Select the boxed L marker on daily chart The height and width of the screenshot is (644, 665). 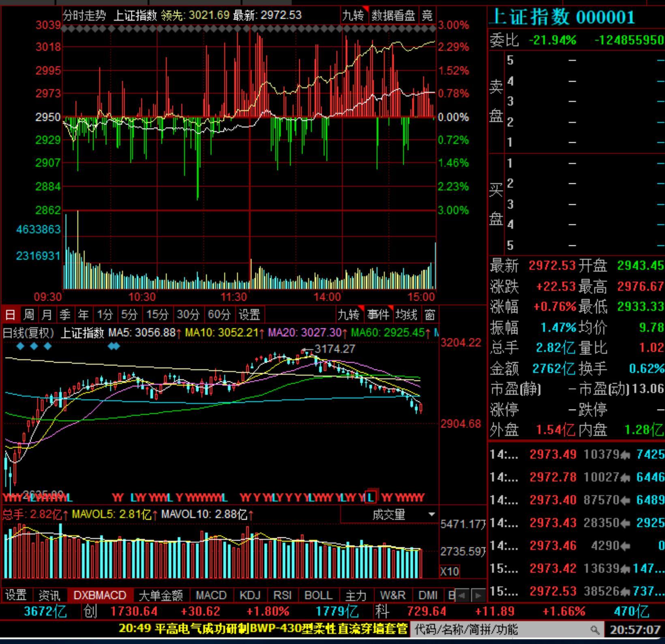pos(371,497)
